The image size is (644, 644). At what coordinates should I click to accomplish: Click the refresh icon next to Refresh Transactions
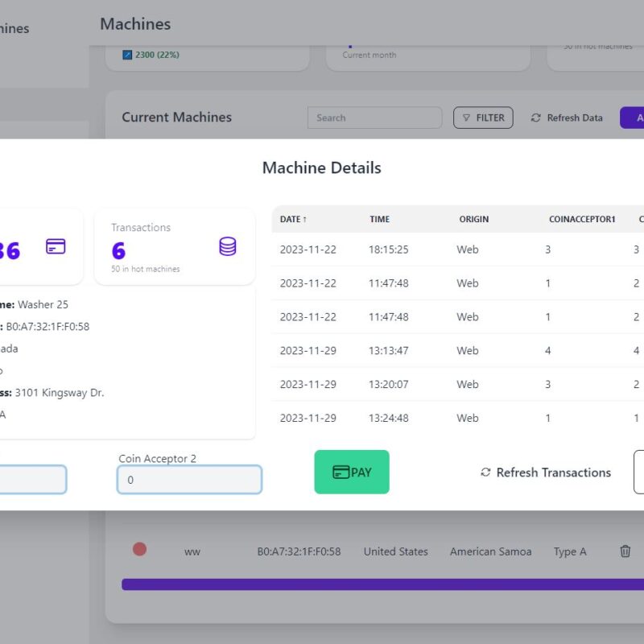click(485, 473)
